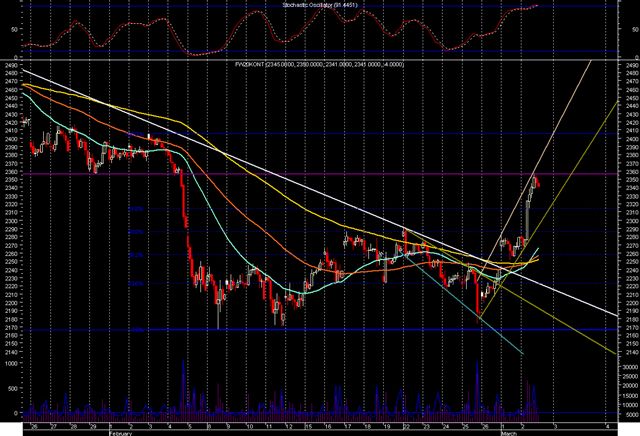Screen dimensions: 640x436
Task: Click the 10000 volume axis value
Action: 630,405
